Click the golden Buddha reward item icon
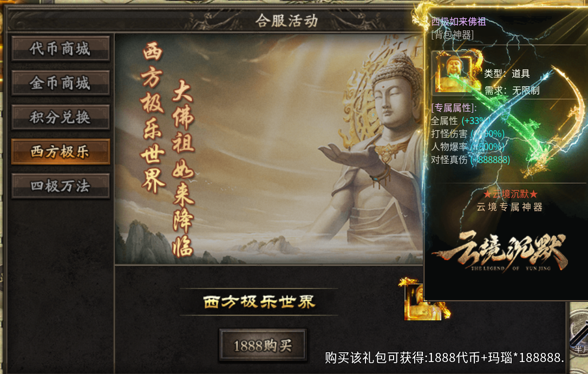Screen dimensions: 588x374 point(423,299)
